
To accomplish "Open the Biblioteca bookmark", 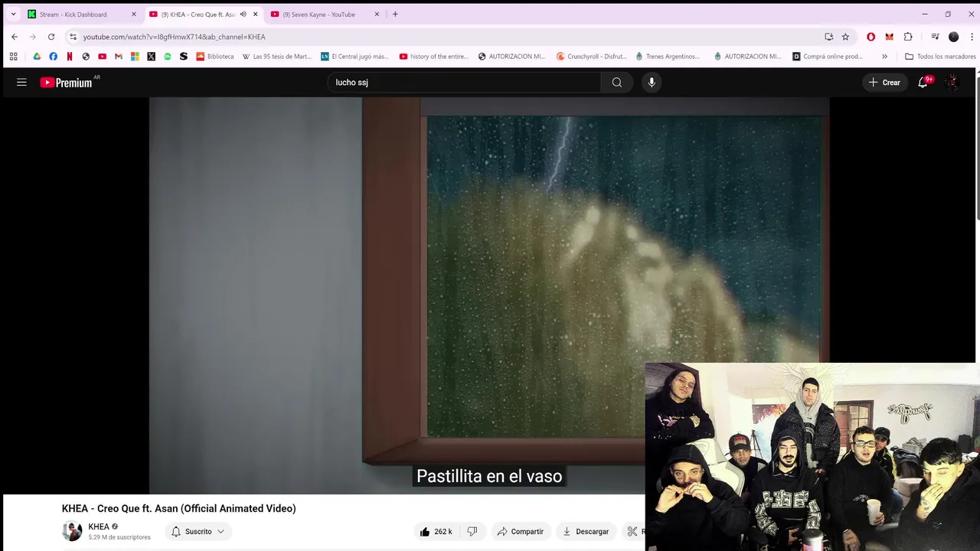I will 215,57.
